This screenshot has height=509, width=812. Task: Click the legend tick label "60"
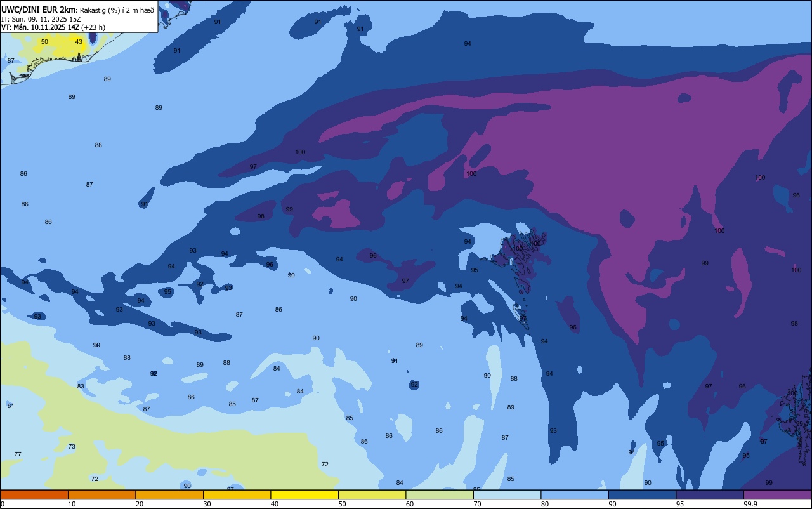[x=410, y=504]
